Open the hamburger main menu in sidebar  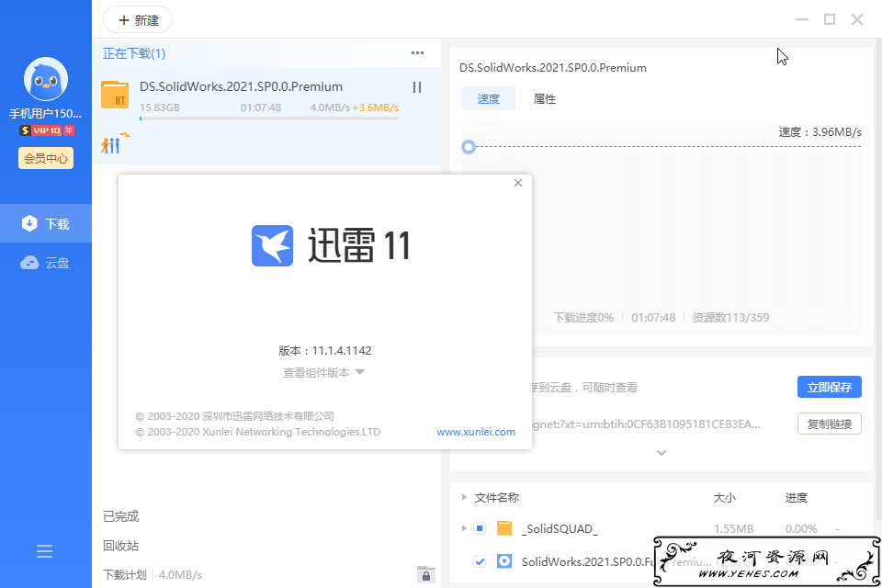click(44, 551)
